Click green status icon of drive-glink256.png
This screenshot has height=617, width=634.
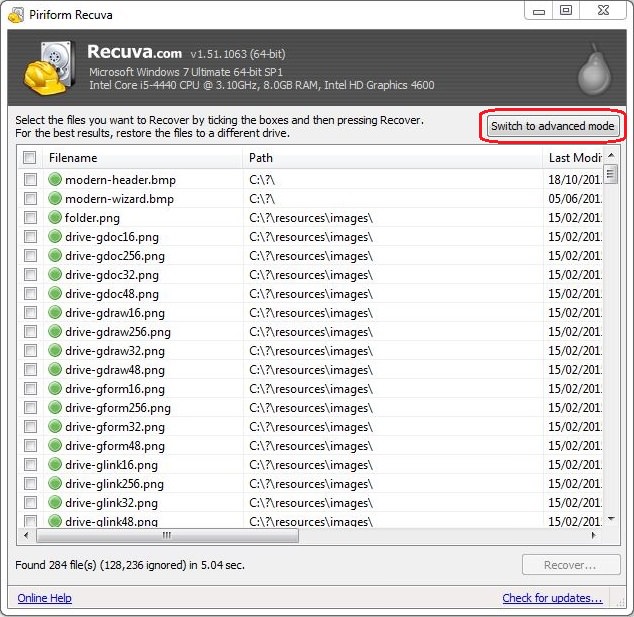55,483
